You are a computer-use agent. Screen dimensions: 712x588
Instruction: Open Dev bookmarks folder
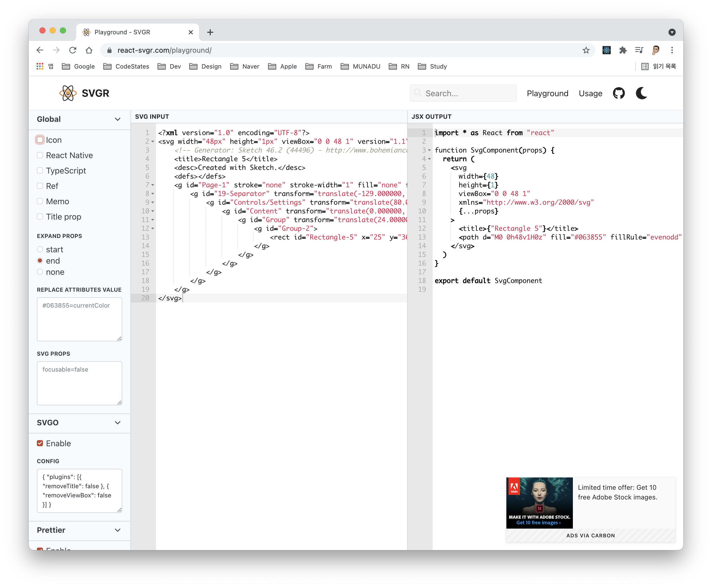(169, 66)
